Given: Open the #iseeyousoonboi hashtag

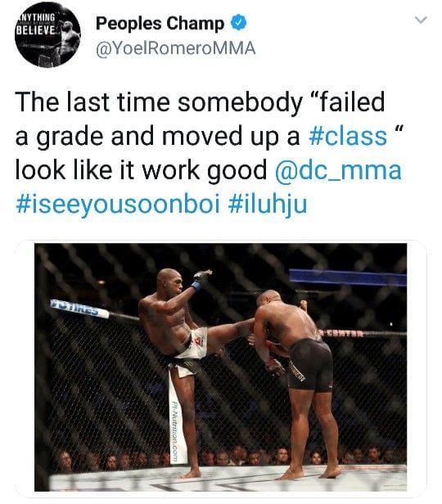Looking at the screenshot, I should pos(118,205).
